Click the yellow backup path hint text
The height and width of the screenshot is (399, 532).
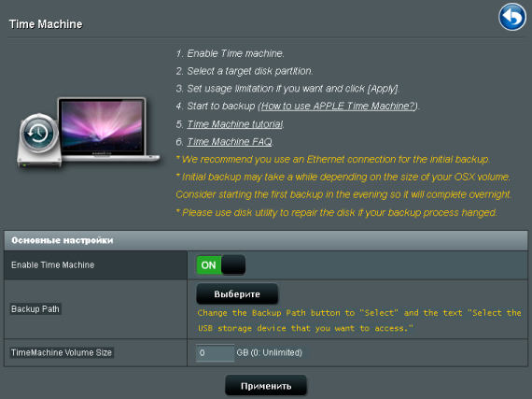[359, 321]
